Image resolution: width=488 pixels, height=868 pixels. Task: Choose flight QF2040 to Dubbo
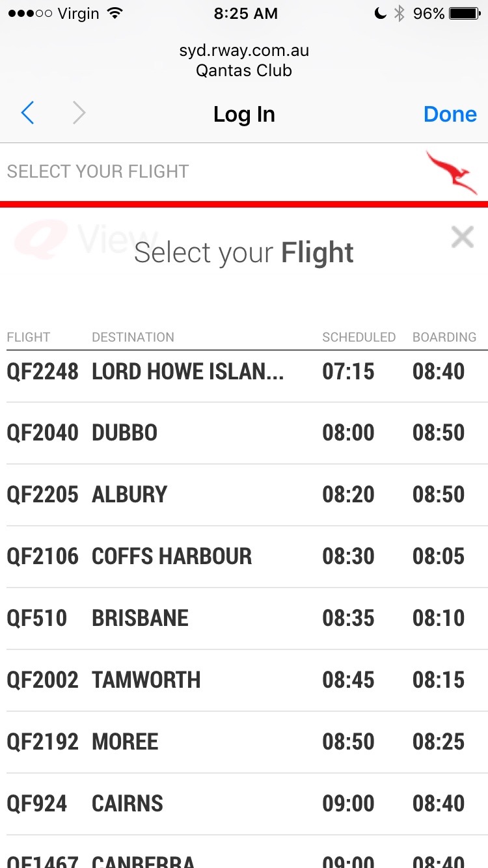click(x=244, y=433)
